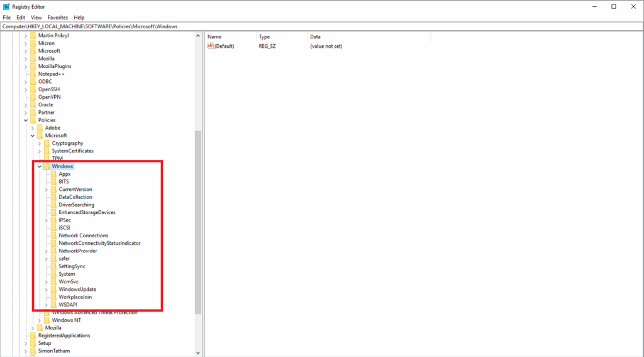
Task: Click the DriverSearching folder icon
Action: tap(53, 205)
